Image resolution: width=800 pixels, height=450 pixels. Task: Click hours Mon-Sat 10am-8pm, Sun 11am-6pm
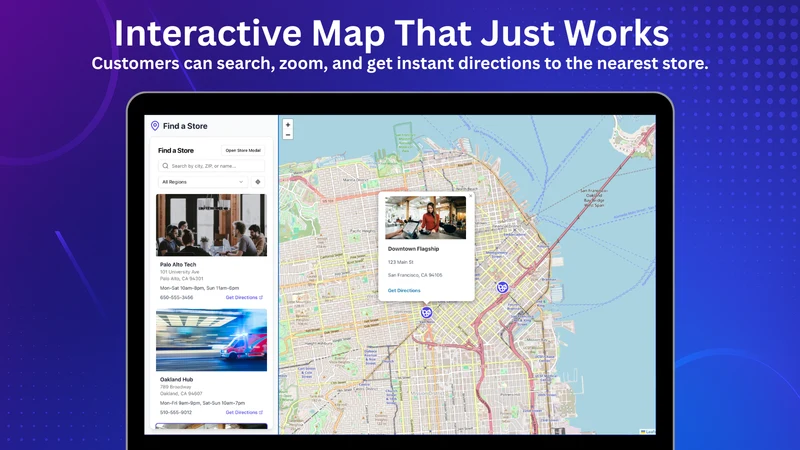pyautogui.click(x=199, y=288)
